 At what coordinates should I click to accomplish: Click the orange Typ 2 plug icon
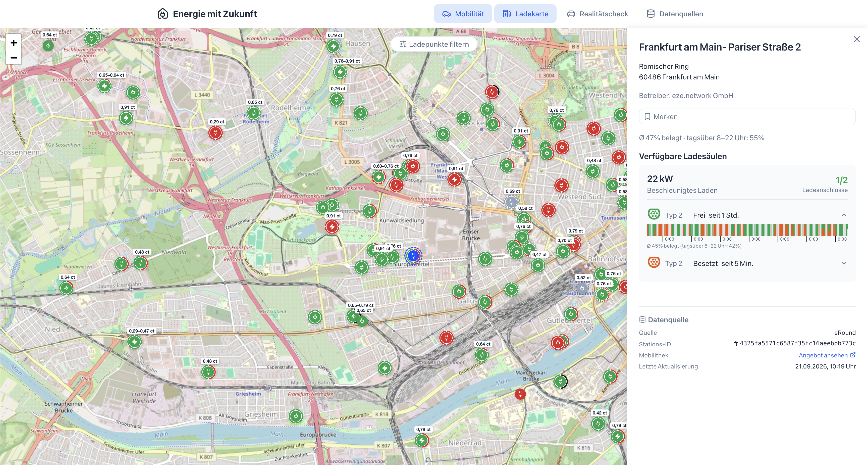pos(654,262)
